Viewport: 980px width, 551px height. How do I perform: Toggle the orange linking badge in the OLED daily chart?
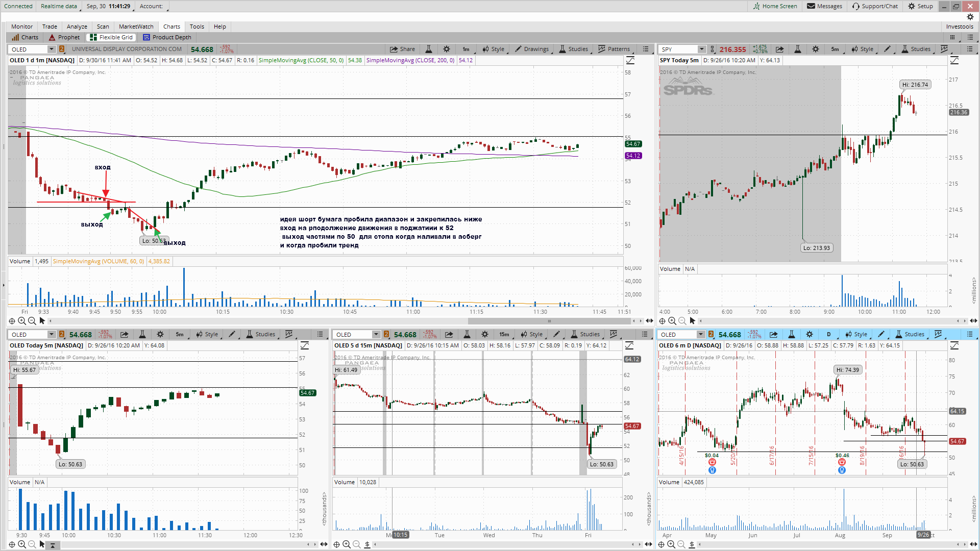(711, 334)
